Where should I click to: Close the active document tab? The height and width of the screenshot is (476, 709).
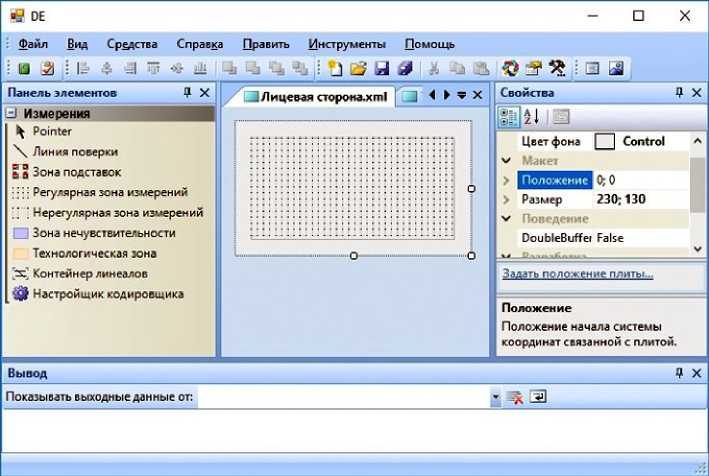(x=477, y=95)
